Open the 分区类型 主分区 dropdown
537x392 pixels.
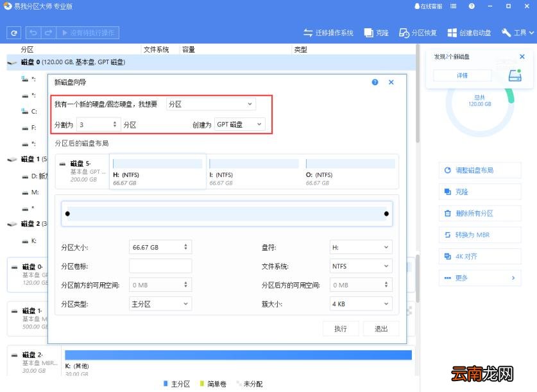[160, 304]
